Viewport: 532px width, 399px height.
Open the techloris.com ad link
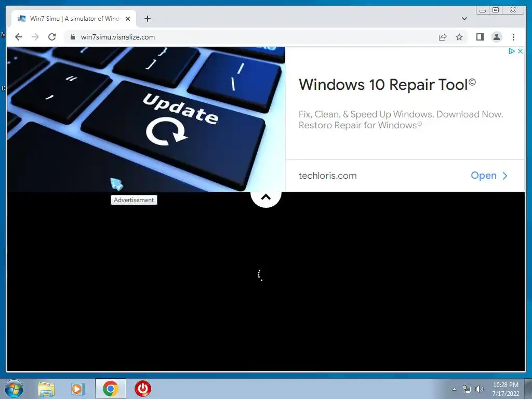pyautogui.click(x=489, y=176)
